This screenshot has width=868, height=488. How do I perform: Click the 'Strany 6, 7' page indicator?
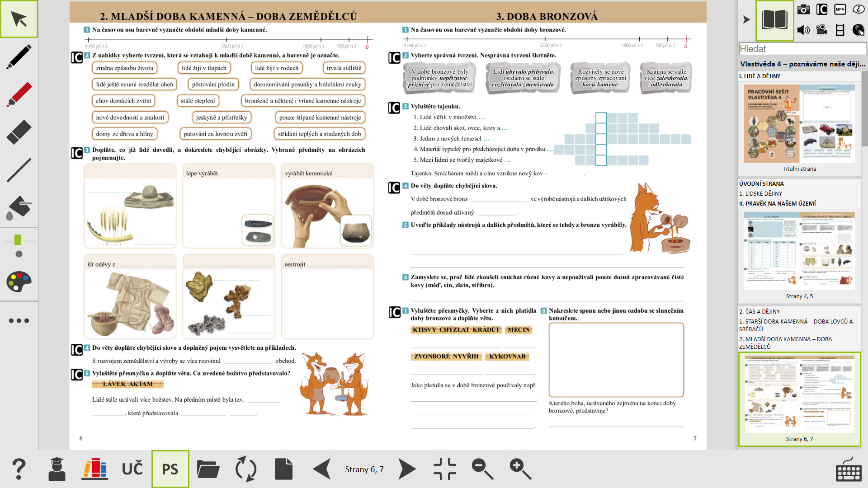tap(364, 469)
